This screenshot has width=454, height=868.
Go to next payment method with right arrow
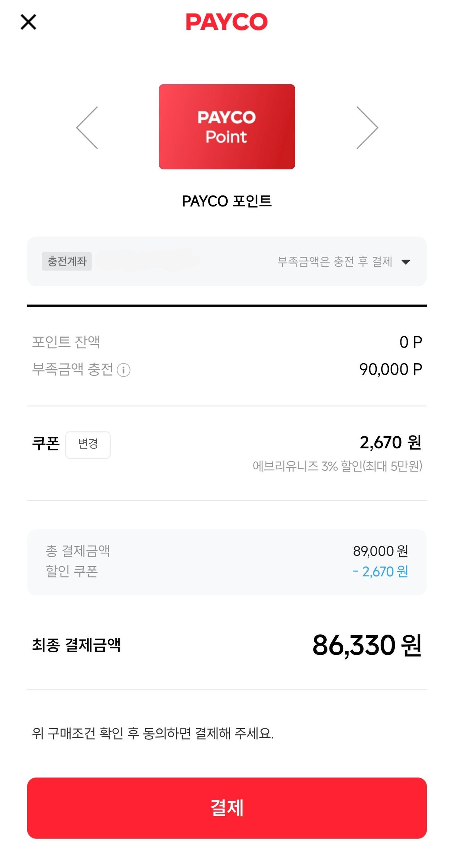[x=367, y=127]
